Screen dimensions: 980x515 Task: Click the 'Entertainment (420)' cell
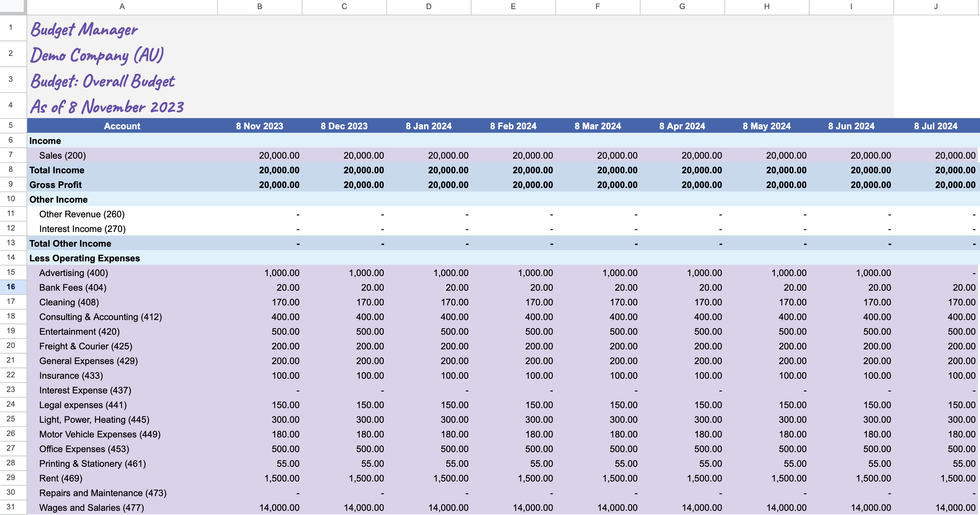[122, 332]
